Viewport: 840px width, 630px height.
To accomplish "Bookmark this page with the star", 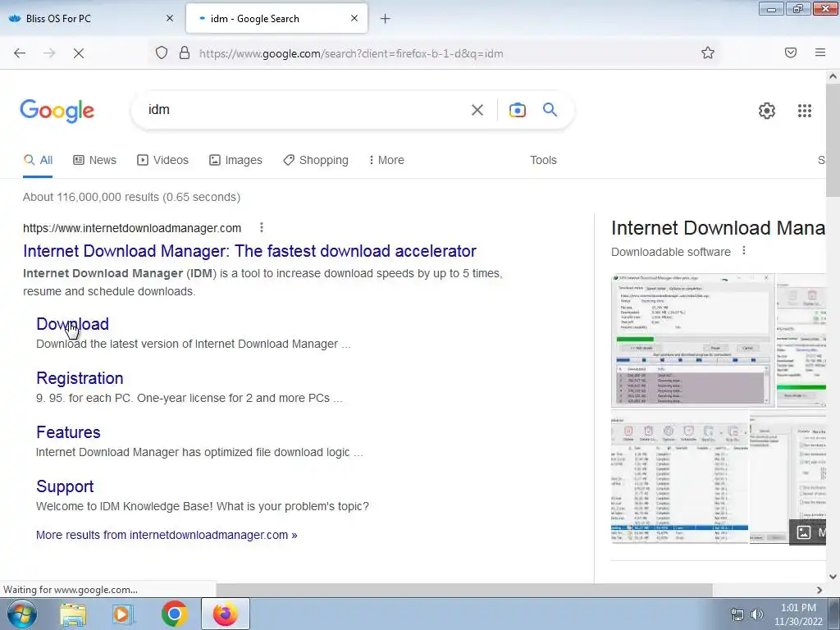I will (708, 52).
